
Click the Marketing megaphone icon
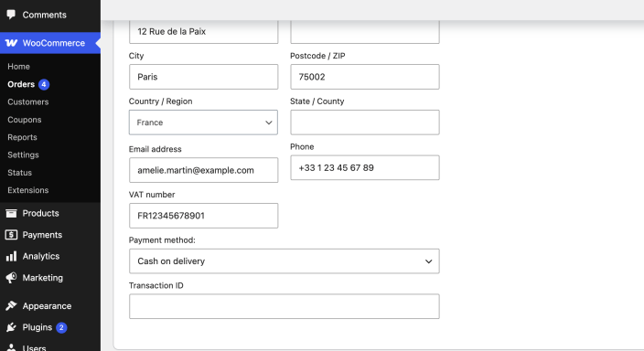(11, 278)
